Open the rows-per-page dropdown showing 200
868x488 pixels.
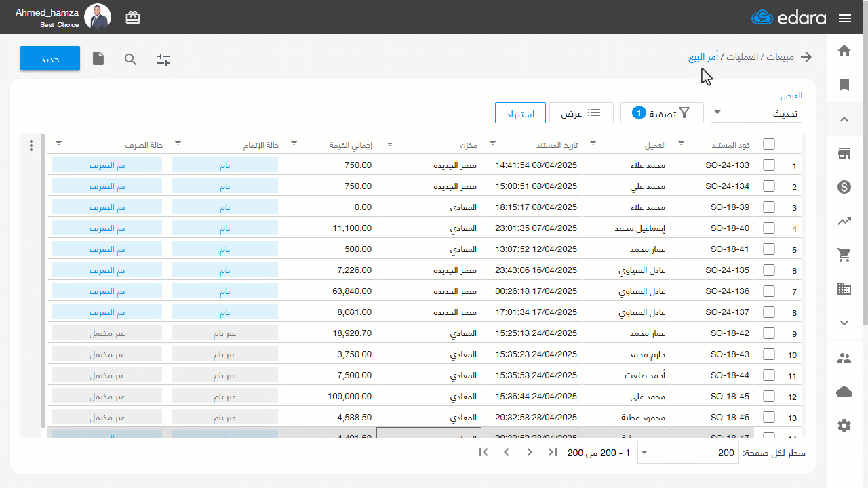coord(688,453)
